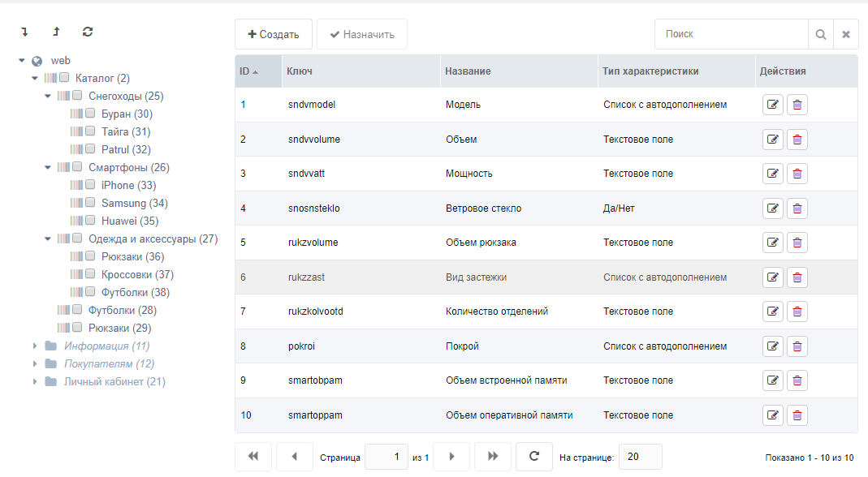Click the Создать button
Viewport: 868px width, 477px height.
(274, 34)
